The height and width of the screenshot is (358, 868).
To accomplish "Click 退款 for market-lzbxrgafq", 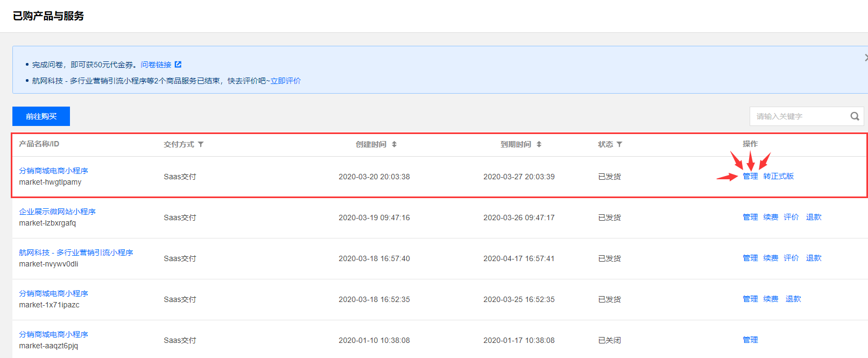I will coord(814,217).
